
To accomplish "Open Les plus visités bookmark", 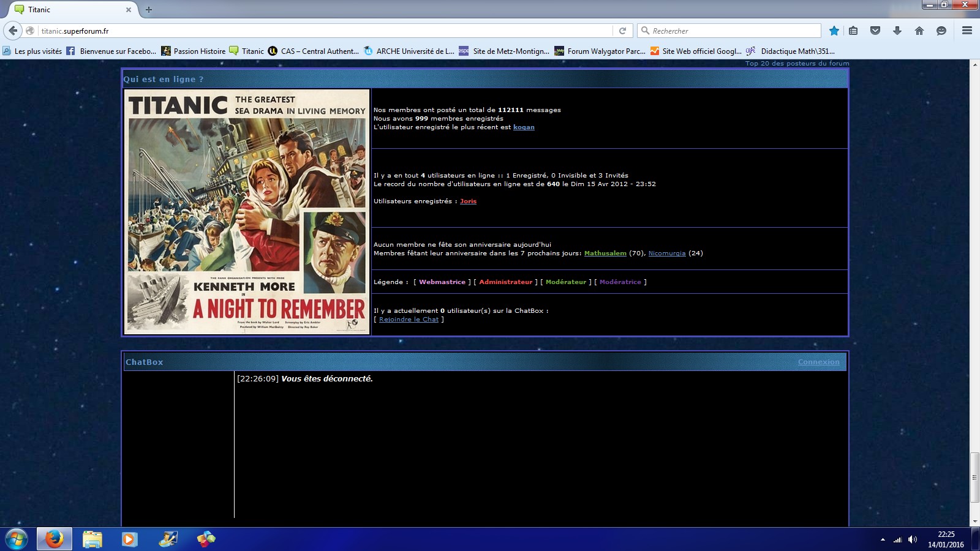I will click(32, 51).
